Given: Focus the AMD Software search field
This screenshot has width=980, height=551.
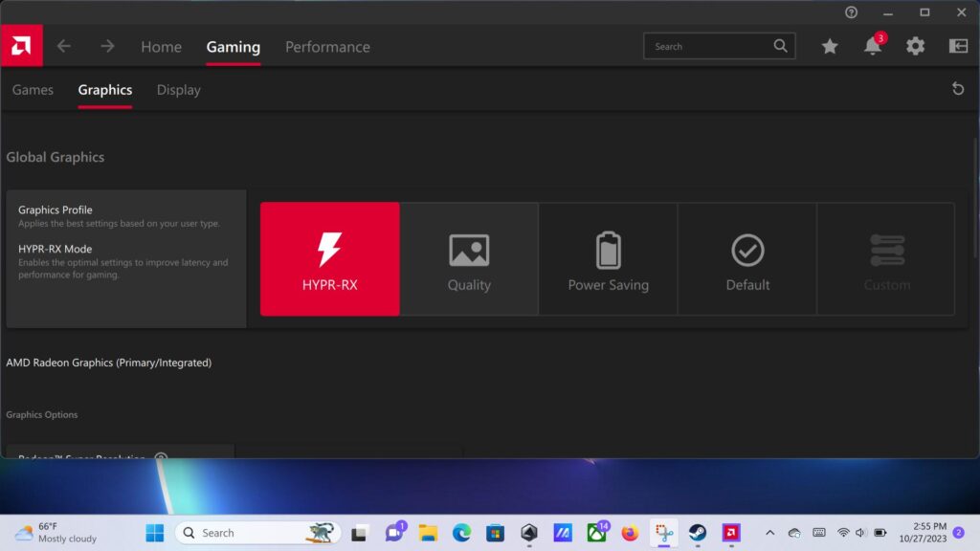Looking at the screenshot, I should [x=719, y=46].
